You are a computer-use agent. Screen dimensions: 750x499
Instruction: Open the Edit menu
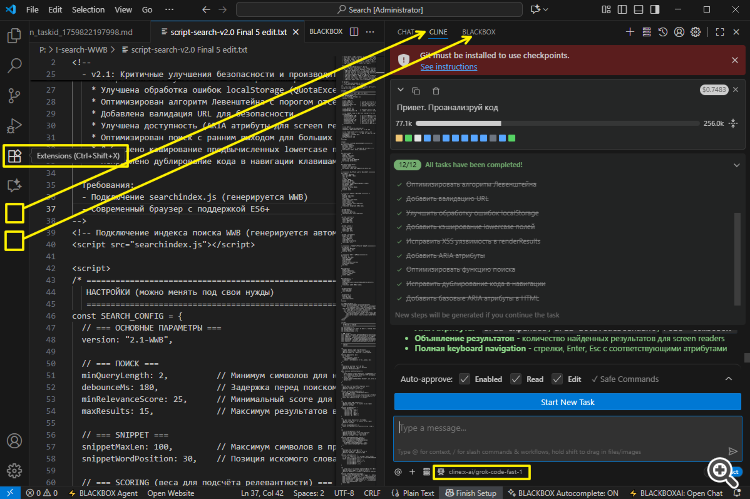click(55, 10)
